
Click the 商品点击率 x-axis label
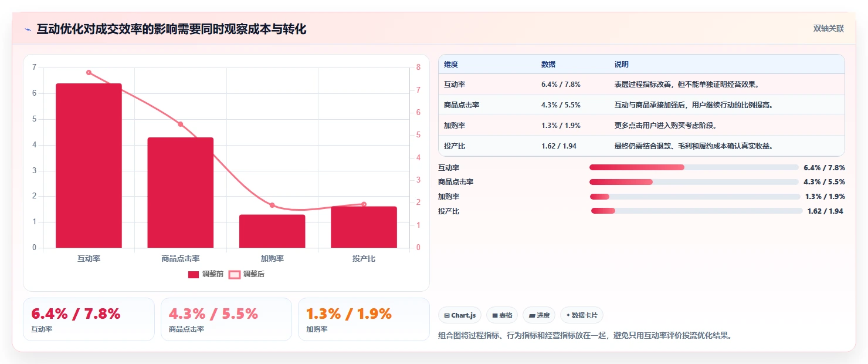coord(181,258)
